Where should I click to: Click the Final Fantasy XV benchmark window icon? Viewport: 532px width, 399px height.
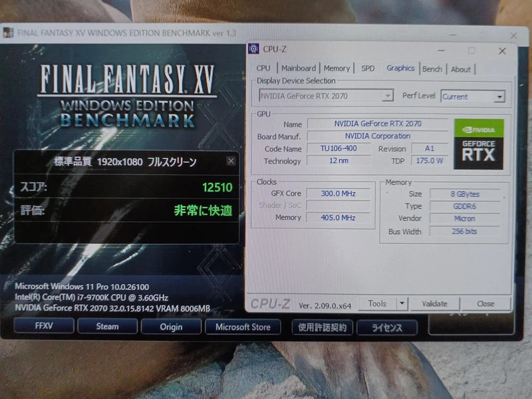click(8, 33)
